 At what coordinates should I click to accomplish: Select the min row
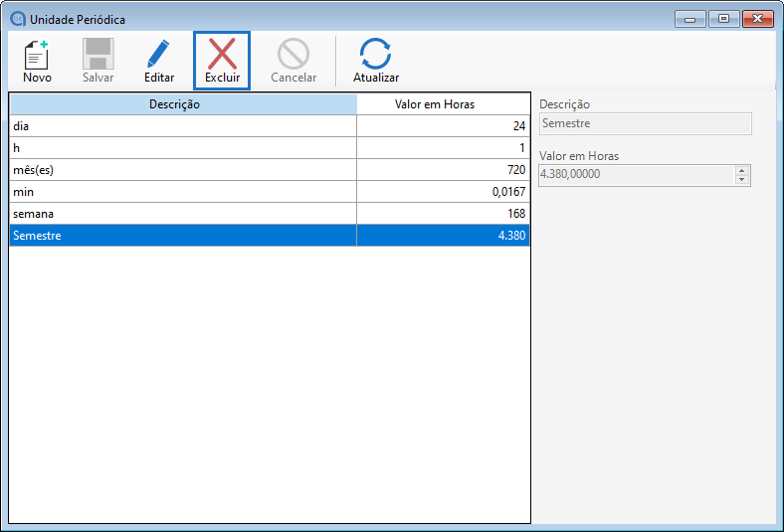tap(183, 192)
